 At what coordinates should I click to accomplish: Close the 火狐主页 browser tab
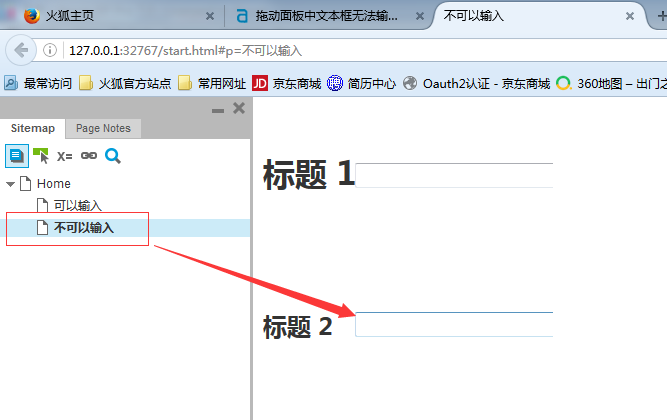coord(210,16)
